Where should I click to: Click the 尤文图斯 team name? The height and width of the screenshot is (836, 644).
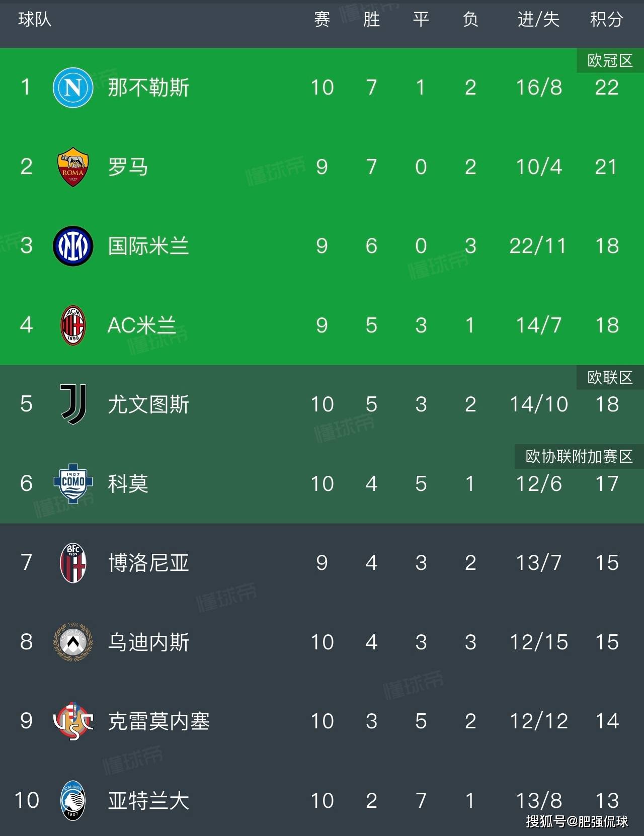pos(148,404)
